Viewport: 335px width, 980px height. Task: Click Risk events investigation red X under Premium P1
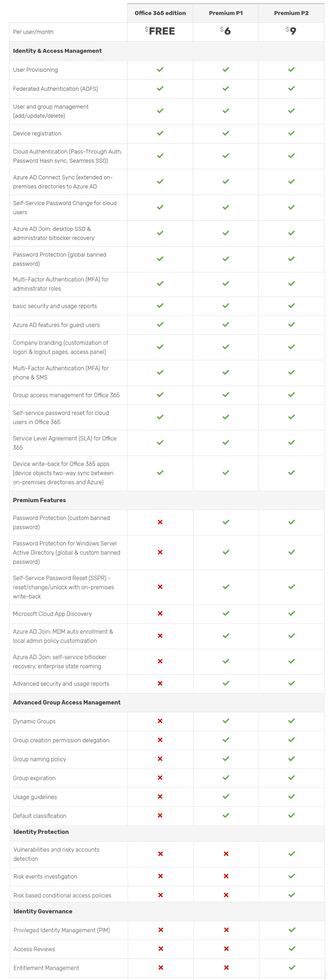click(x=226, y=876)
